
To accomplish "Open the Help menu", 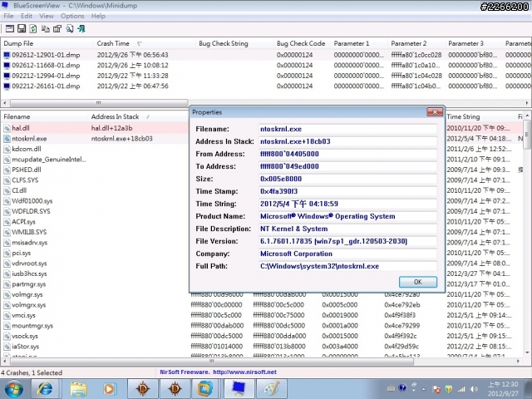I will pos(98,16).
